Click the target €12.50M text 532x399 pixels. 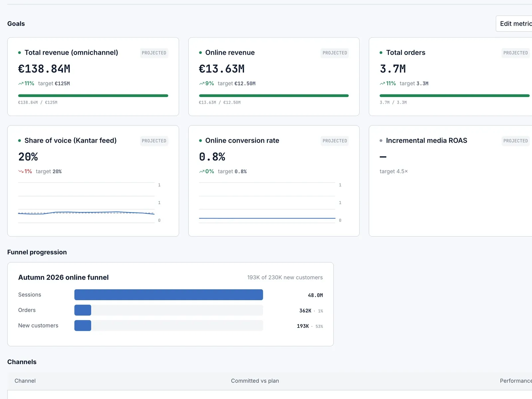coord(237,83)
